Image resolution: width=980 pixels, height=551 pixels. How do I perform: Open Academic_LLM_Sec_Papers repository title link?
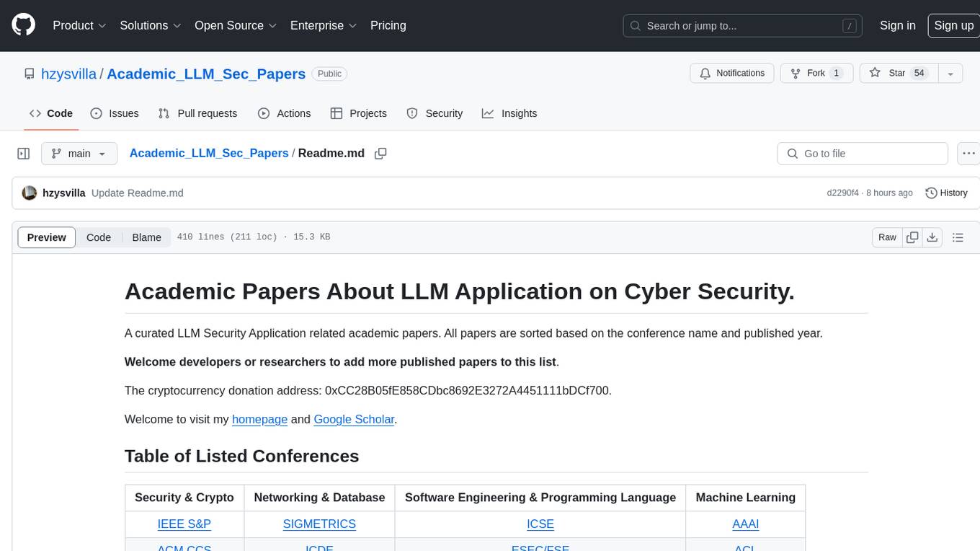tap(206, 74)
